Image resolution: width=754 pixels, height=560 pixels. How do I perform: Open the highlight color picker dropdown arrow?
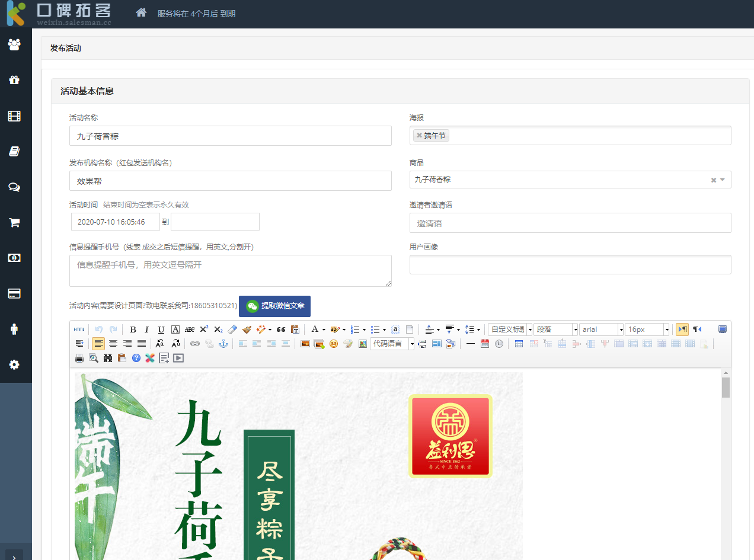coord(344,329)
